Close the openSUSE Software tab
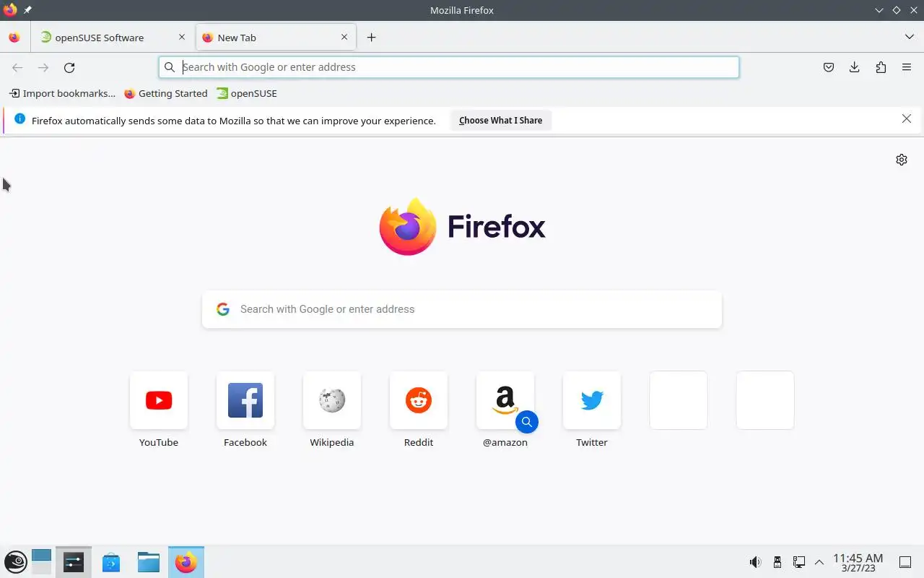This screenshot has width=924, height=578. coord(182,38)
